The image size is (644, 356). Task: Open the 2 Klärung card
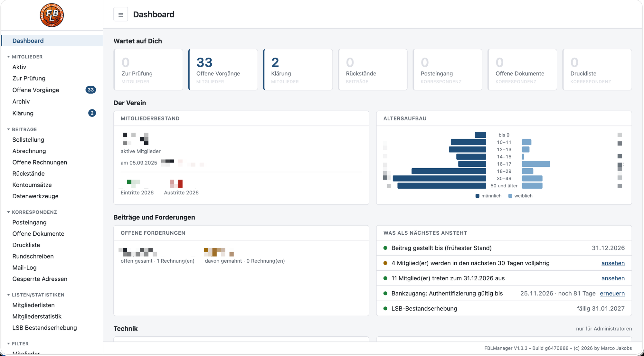tap(298, 70)
